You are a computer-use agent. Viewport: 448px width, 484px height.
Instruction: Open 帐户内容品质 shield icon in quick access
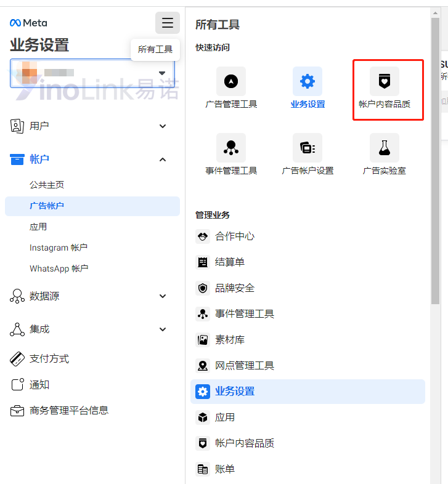[x=385, y=81]
